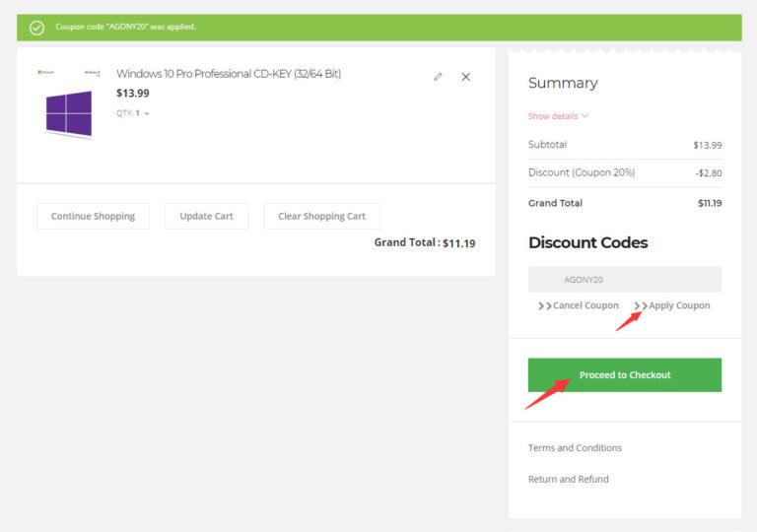This screenshot has height=532, width=757.
Task: Click the Coupon code "AGONY20" was applied message
Action: click(125, 27)
